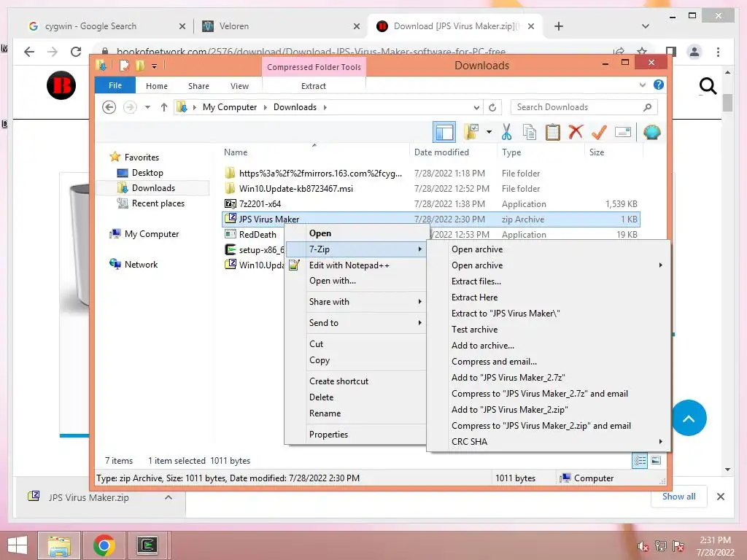Switch to the View ribbon tab
Screen dimensions: 747x560
[239, 86]
